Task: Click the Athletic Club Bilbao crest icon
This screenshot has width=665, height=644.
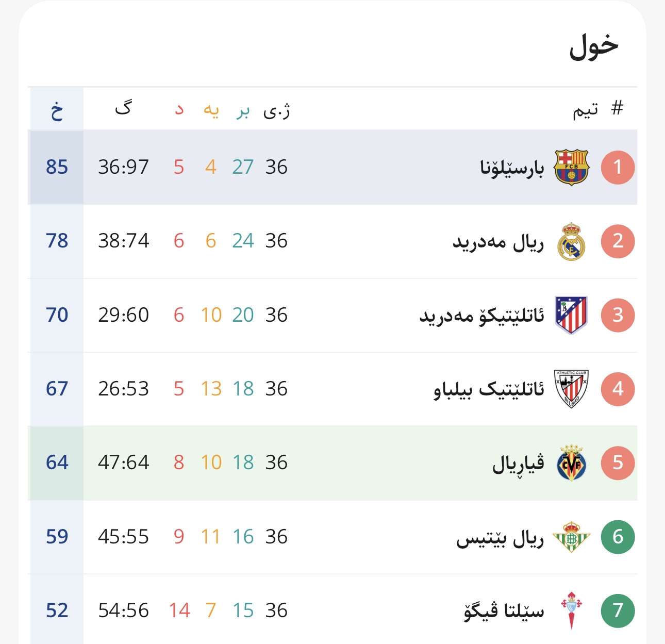Action: tap(571, 389)
